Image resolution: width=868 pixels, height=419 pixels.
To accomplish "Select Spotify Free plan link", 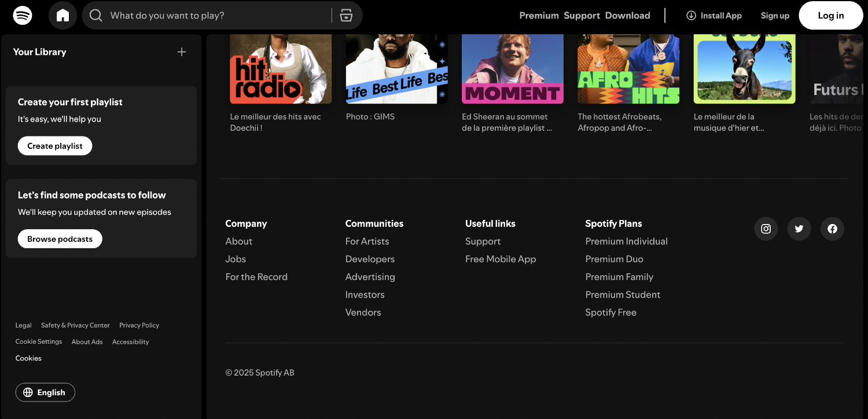I will coord(610,313).
